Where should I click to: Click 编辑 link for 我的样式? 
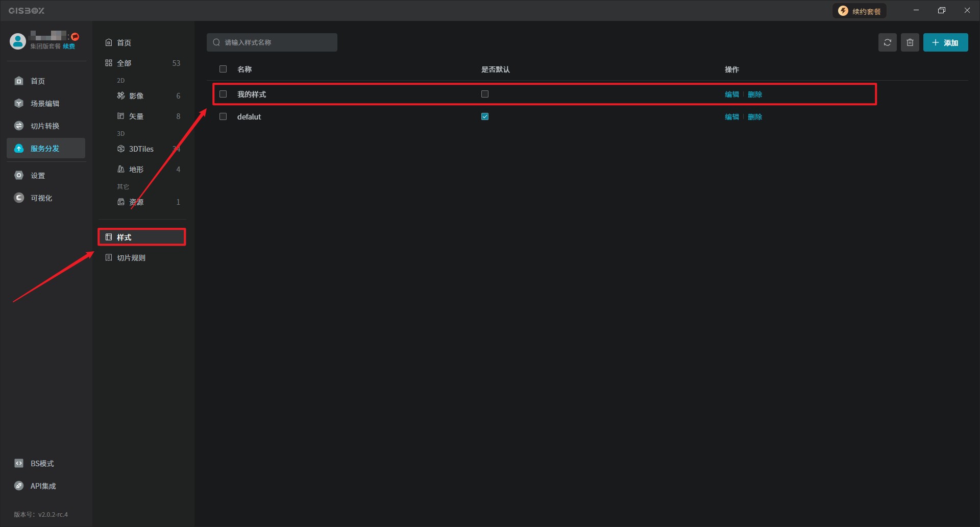[731, 94]
